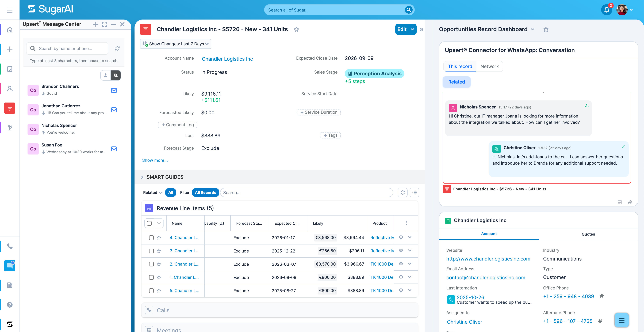Screen dimensions: 644x332
Task: Open Opportunities module red funnel icon
Action: coord(10,108)
